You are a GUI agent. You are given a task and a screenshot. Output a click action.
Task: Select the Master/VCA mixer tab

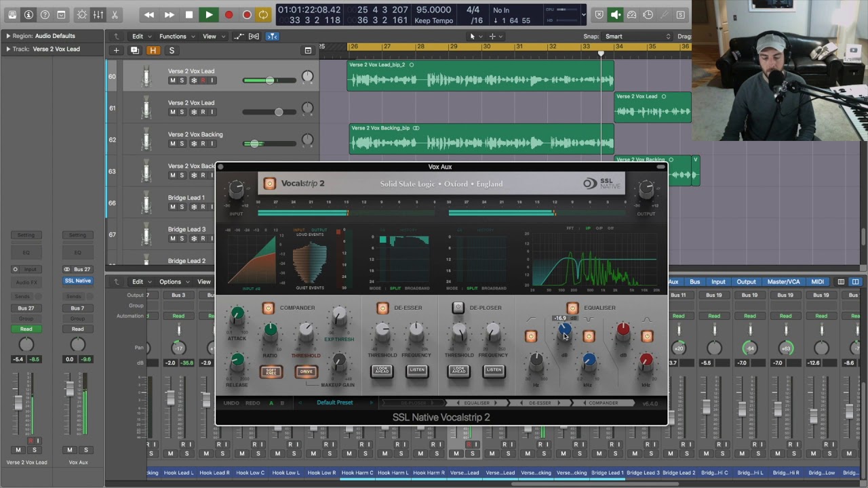pyautogui.click(x=783, y=282)
